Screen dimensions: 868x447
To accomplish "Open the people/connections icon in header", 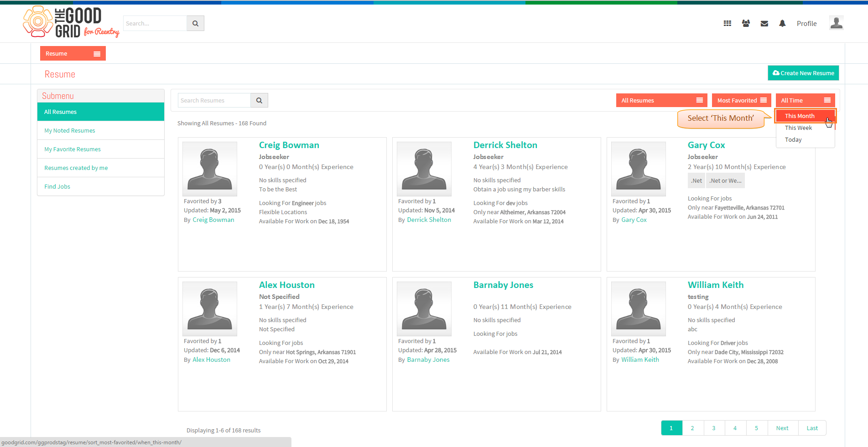I will pos(746,23).
